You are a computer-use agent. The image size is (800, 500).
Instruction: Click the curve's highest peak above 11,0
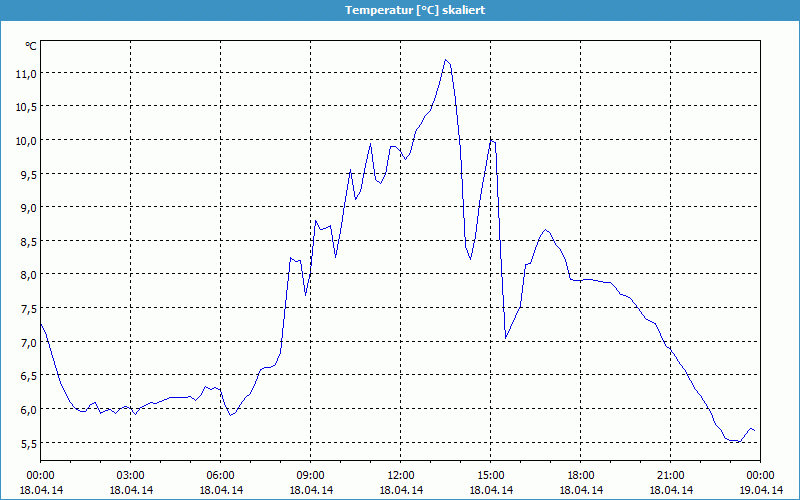pyautogui.click(x=446, y=60)
